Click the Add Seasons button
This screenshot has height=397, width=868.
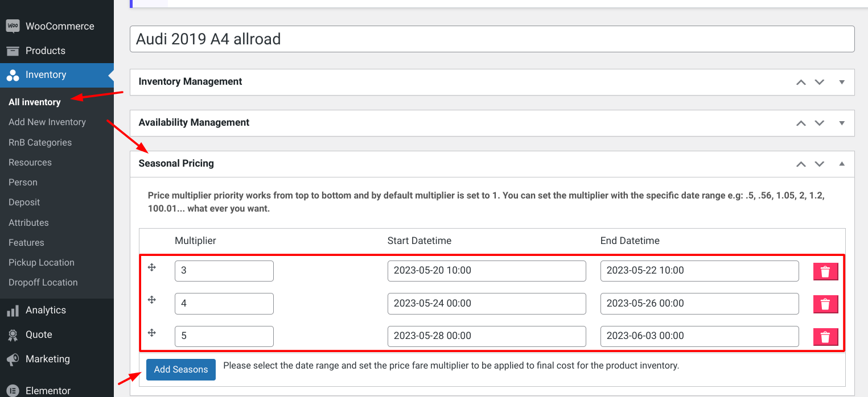pos(181,370)
